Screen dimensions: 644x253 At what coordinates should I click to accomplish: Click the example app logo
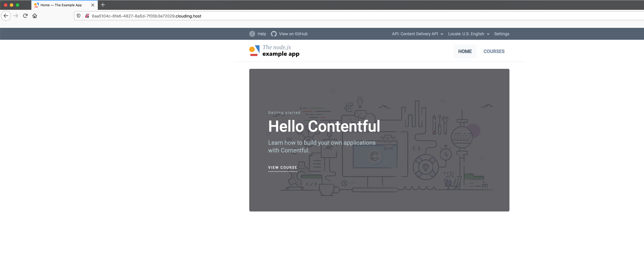(274, 51)
